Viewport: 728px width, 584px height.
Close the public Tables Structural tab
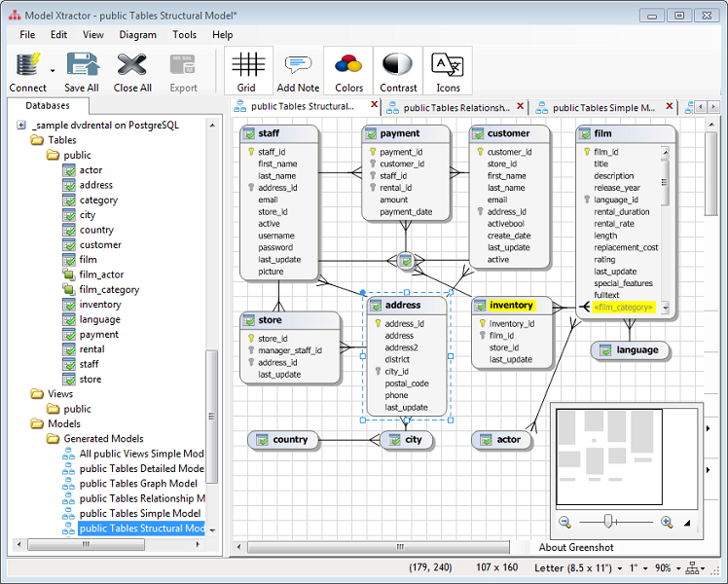pos(374,106)
